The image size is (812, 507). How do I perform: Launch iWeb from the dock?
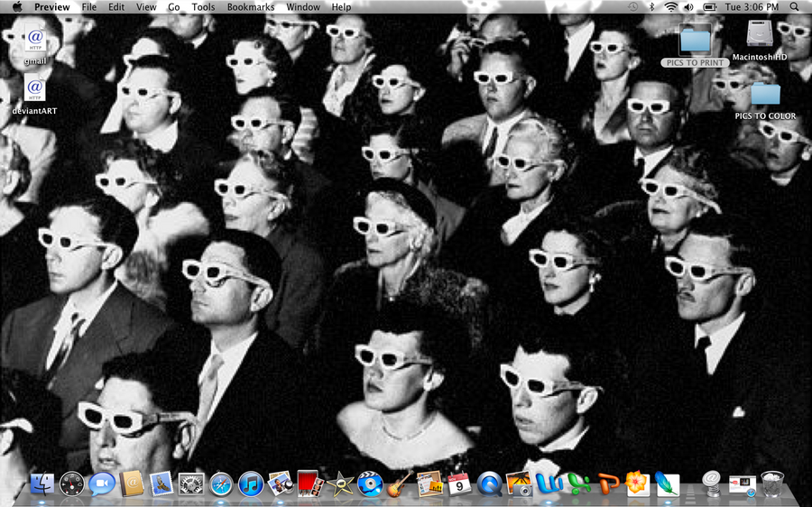click(429, 484)
